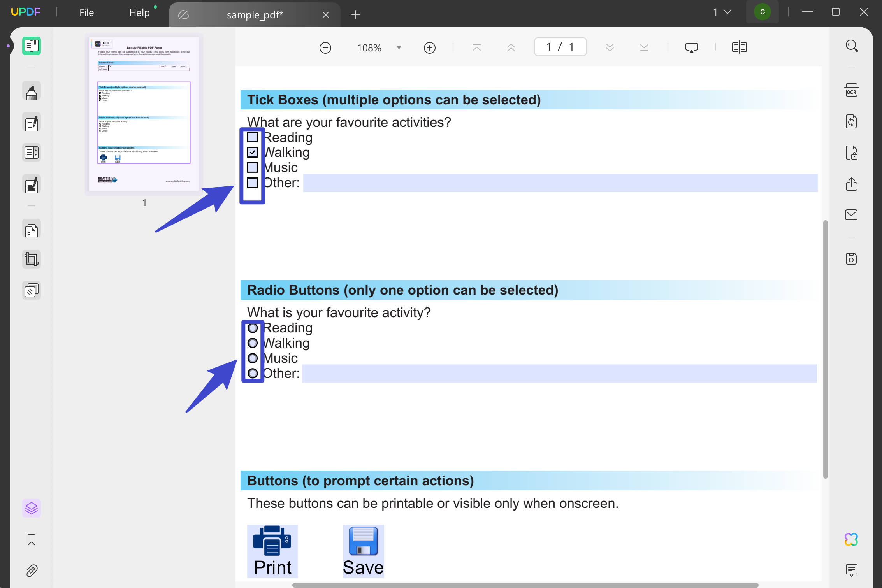Viewport: 882px width, 588px height.
Task: Open the Comments list panel
Action: (x=852, y=570)
